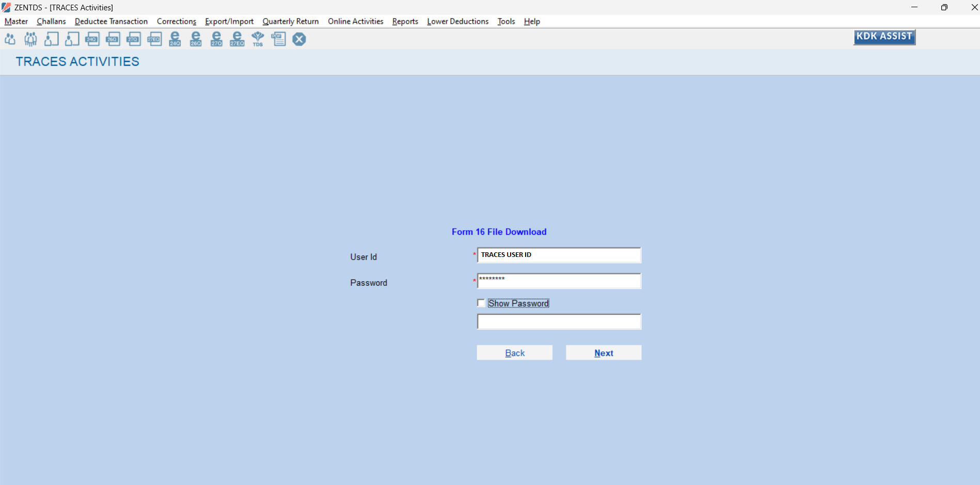Open the 27Q form icon
This screenshot has width=980, height=485.
[x=134, y=39]
